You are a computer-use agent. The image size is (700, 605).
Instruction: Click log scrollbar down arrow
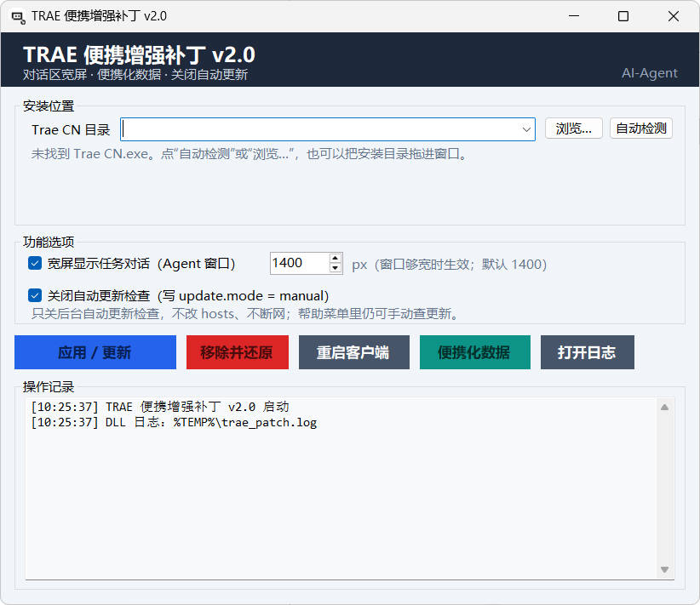pos(665,570)
